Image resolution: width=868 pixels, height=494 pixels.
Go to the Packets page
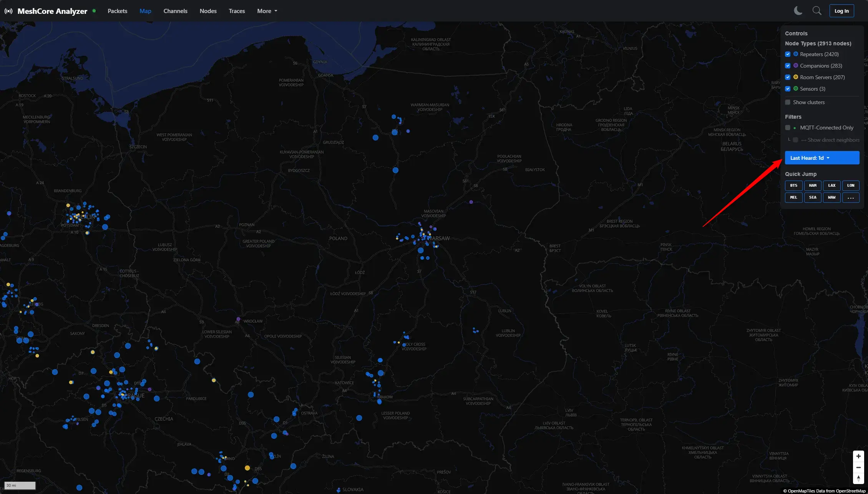click(x=117, y=11)
